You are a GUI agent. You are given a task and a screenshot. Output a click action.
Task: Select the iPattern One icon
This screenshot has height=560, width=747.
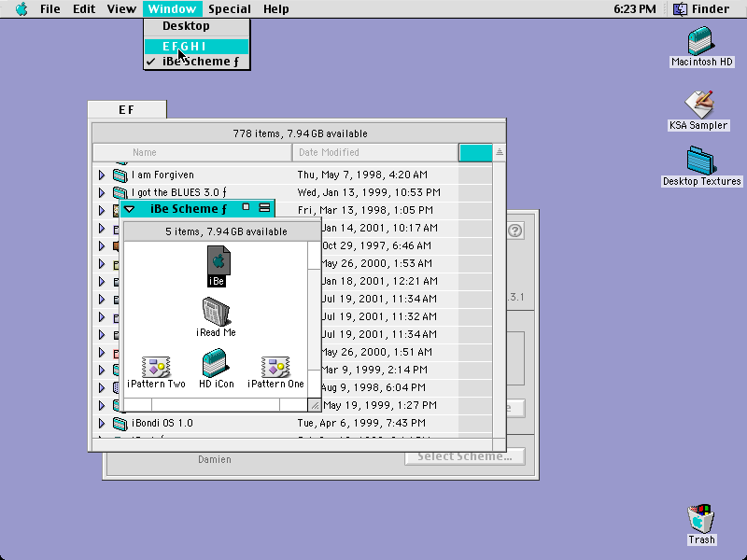pyautogui.click(x=275, y=372)
